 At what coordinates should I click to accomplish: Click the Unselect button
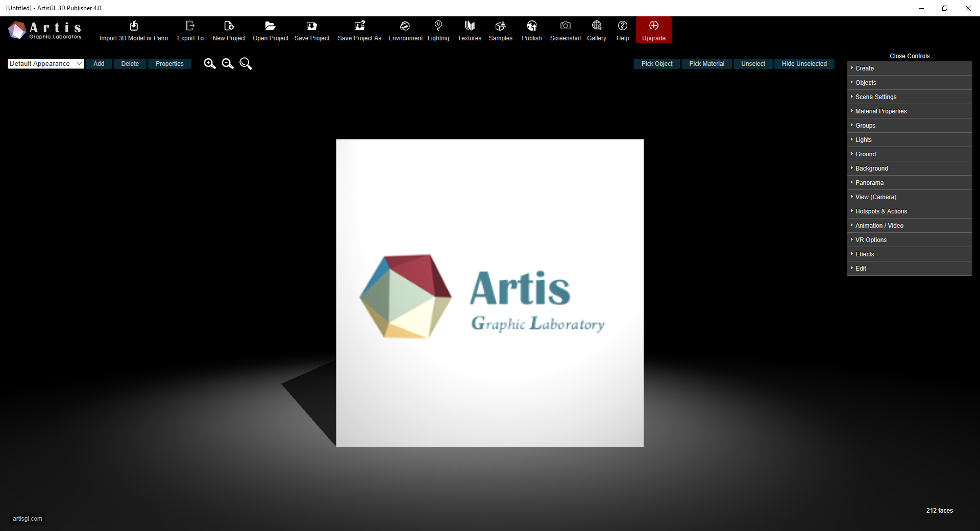[x=753, y=64]
